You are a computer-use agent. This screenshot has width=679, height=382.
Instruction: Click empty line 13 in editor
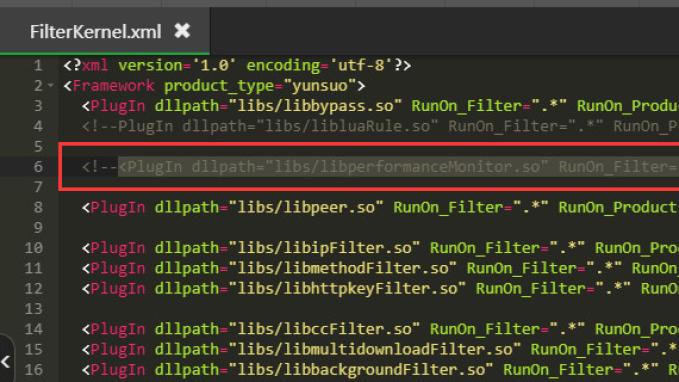[x=368, y=309]
